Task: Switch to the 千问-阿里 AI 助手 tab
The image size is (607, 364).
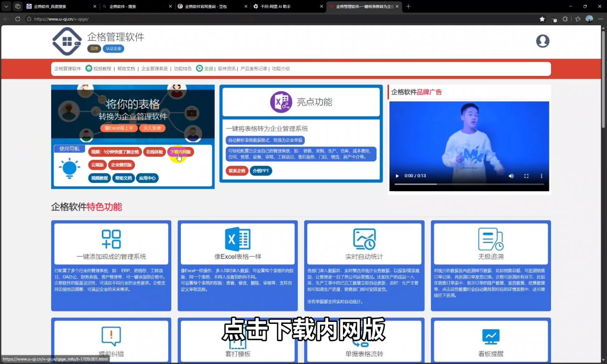Action: click(x=288, y=6)
